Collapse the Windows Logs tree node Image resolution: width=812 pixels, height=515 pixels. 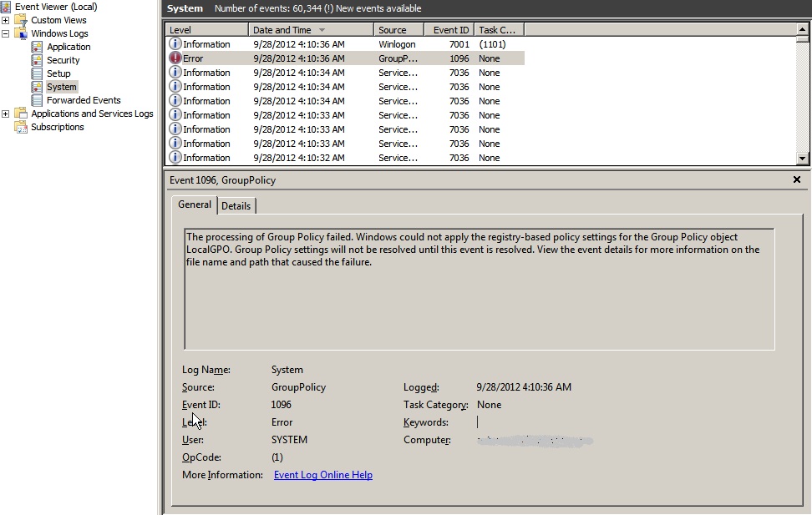click(5, 33)
